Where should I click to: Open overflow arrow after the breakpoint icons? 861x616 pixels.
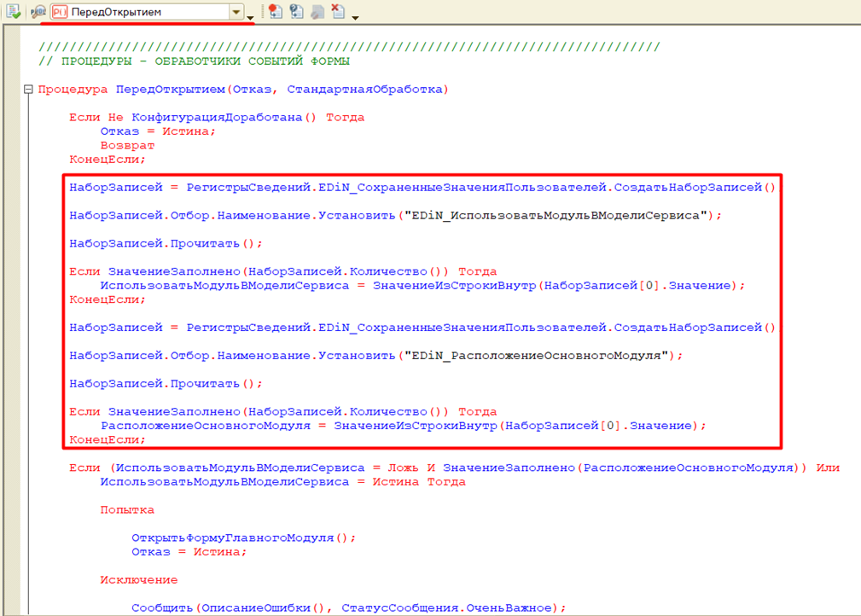point(355,17)
